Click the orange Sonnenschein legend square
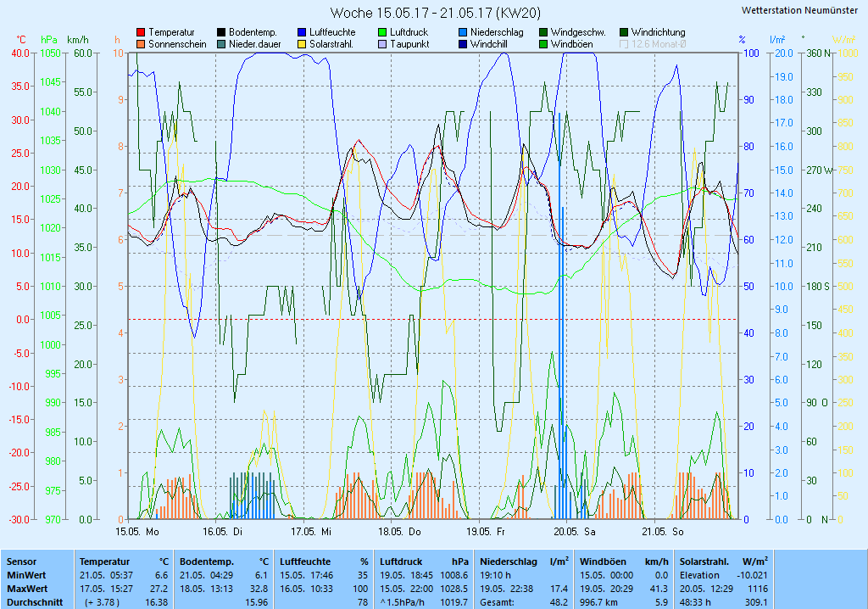Image resolution: width=868 pixels, height=609 pixels. click(x=141, y=44)
